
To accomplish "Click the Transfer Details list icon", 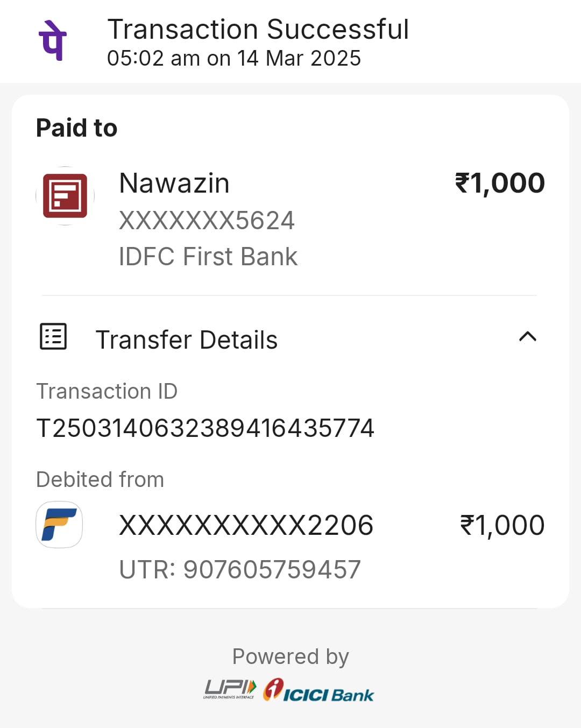I will [x=53, y=337].
